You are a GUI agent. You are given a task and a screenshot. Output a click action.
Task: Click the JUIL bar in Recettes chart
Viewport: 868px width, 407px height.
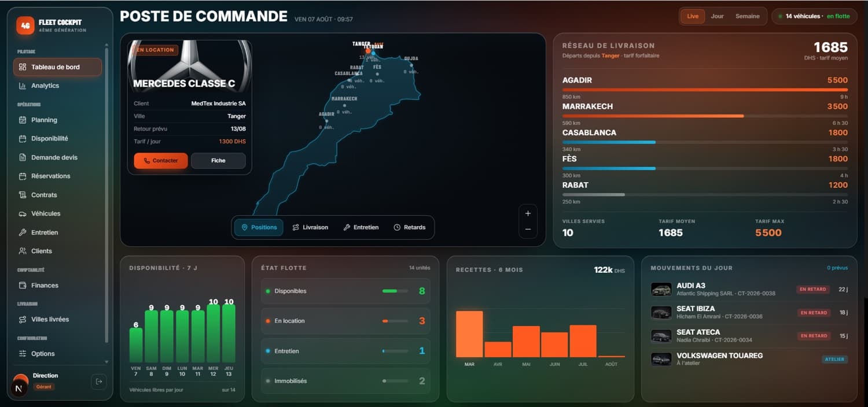[583, 341]
